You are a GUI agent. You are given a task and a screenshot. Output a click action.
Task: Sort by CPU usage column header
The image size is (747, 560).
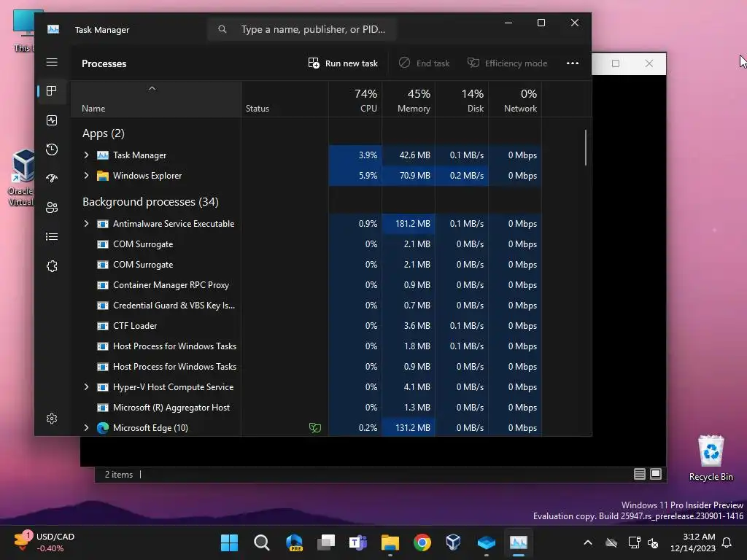[355, 100]
